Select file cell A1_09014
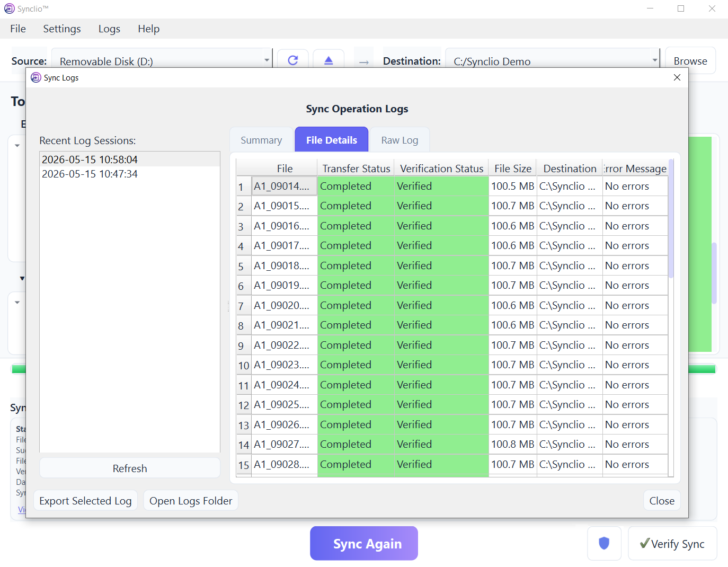This screenshot has height=567, width=728. coord(285,186)
